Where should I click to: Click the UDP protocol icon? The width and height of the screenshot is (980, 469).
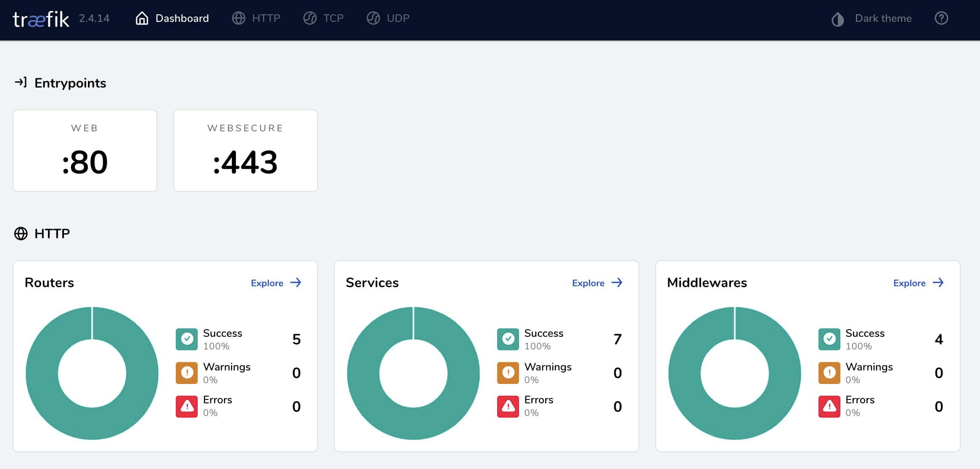373,18
